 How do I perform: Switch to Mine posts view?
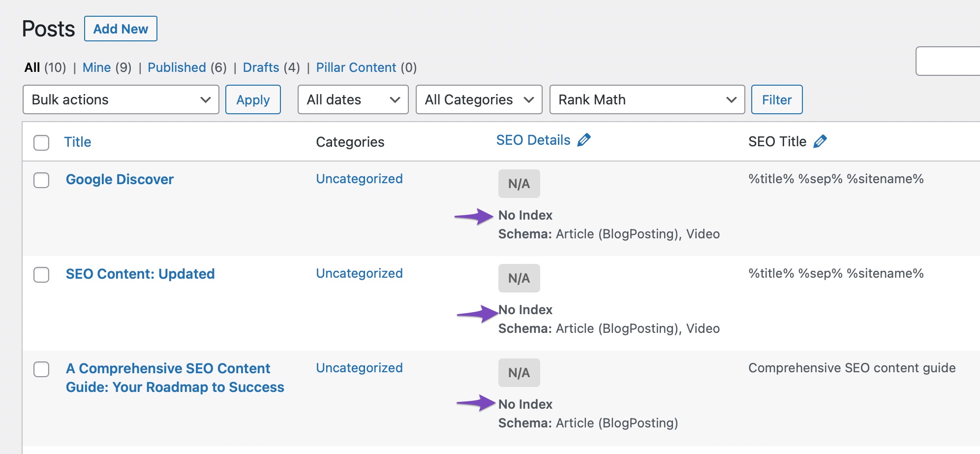(96, 67)
